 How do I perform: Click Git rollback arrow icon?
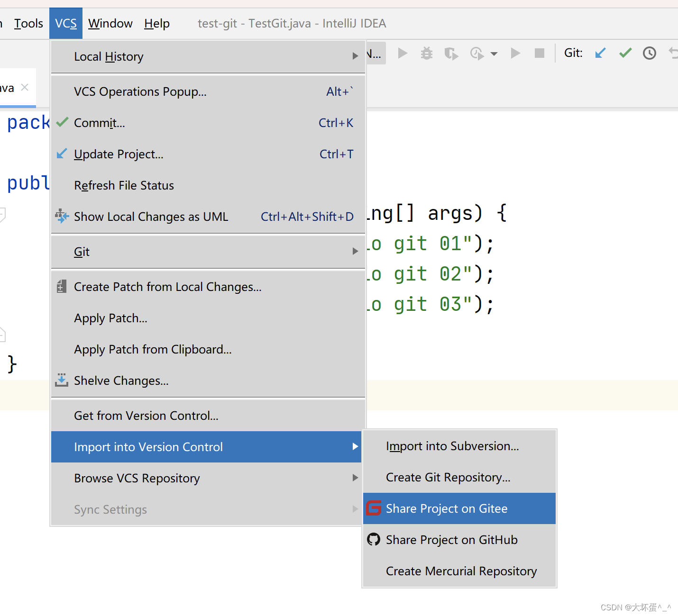[673, 53]
